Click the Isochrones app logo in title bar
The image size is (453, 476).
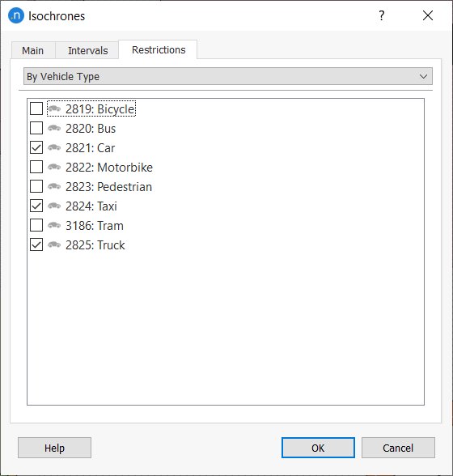click(x=16, y=15)
